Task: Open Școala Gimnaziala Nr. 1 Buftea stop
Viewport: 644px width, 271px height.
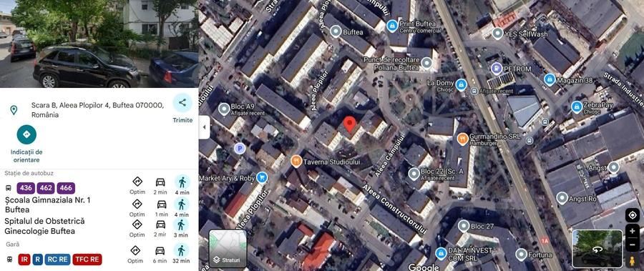Action: click(48, 205)
